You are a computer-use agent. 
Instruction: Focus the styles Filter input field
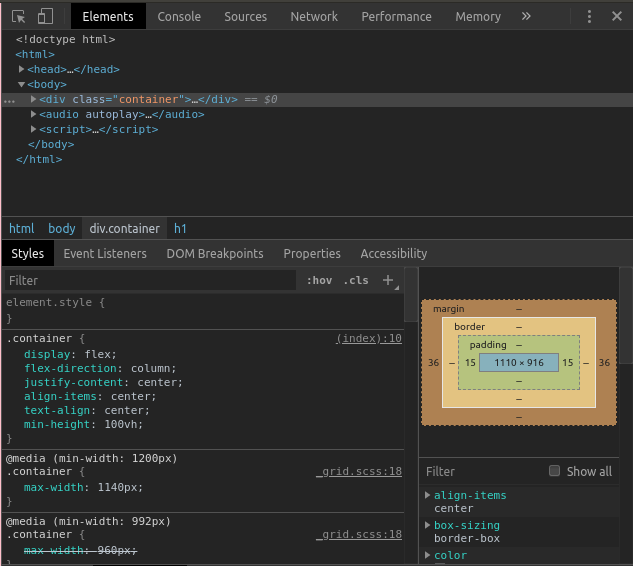pos(150,281)
